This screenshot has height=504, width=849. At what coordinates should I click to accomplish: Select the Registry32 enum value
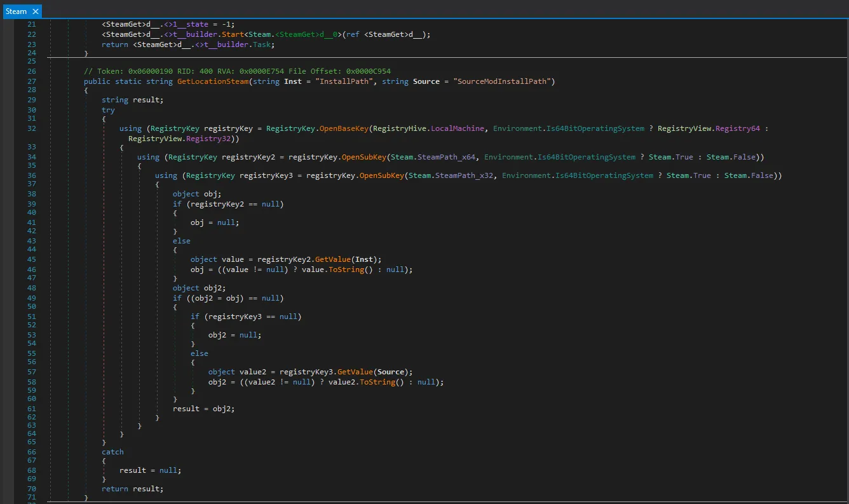pyautogui.click(x=208, y=138)
